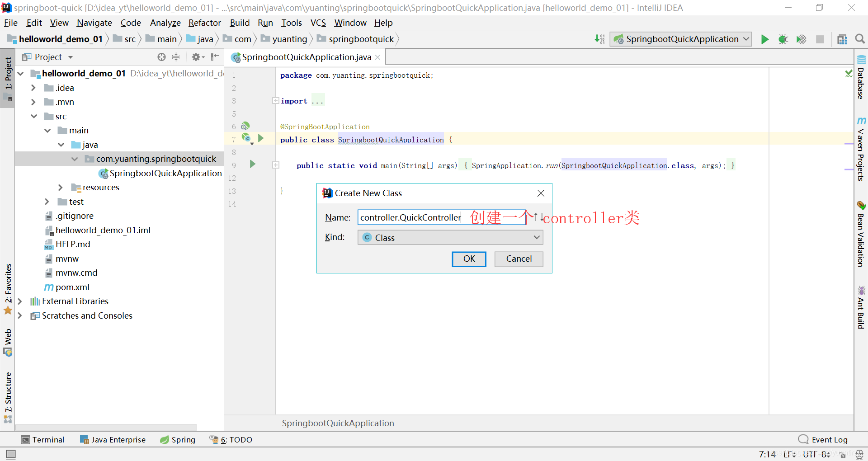Collapse all icon in Project panel

click(176, 57)
